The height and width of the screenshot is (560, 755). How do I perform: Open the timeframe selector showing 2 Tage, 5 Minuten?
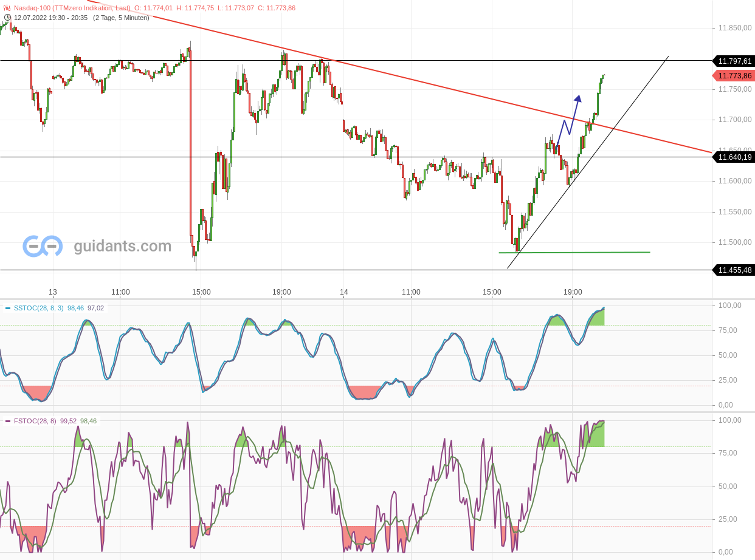pos(122,18)
